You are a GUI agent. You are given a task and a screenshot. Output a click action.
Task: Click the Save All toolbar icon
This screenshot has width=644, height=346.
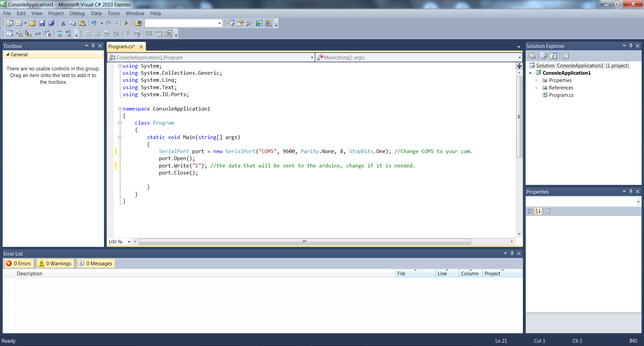[x=51, y=23]
